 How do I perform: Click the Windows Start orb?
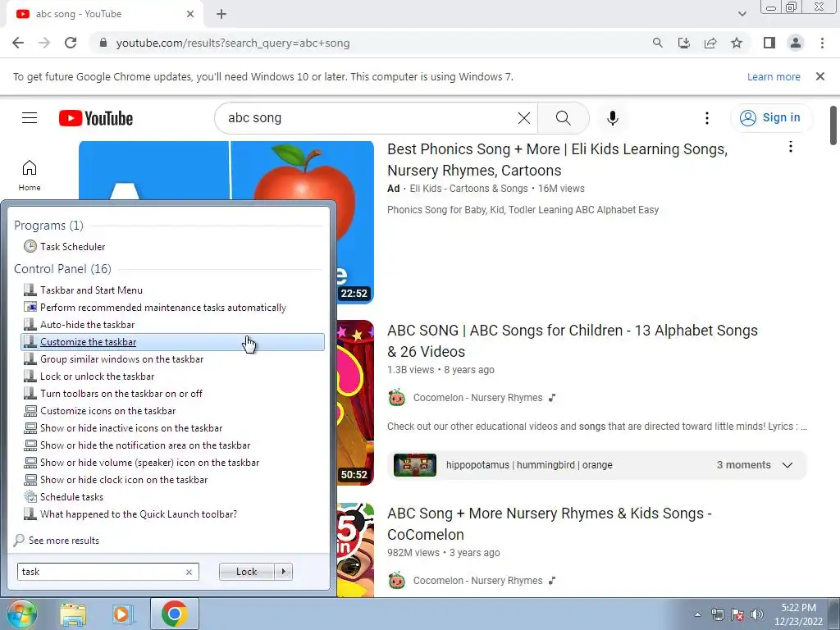21,614
